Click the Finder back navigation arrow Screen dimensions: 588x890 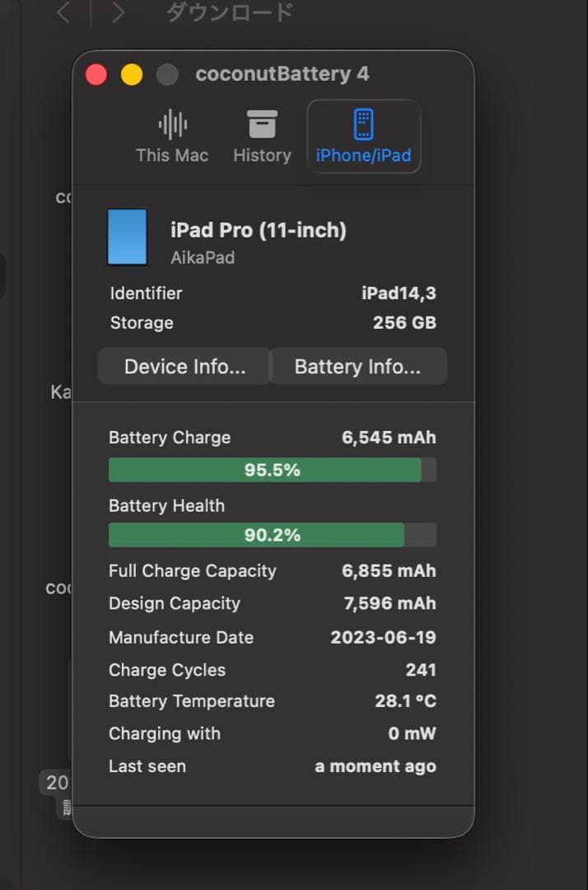tap(63, 12)
